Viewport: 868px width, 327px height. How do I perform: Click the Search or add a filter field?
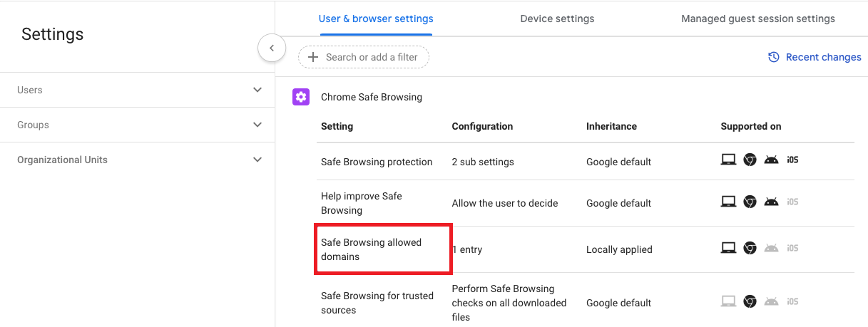pos(364,57)
